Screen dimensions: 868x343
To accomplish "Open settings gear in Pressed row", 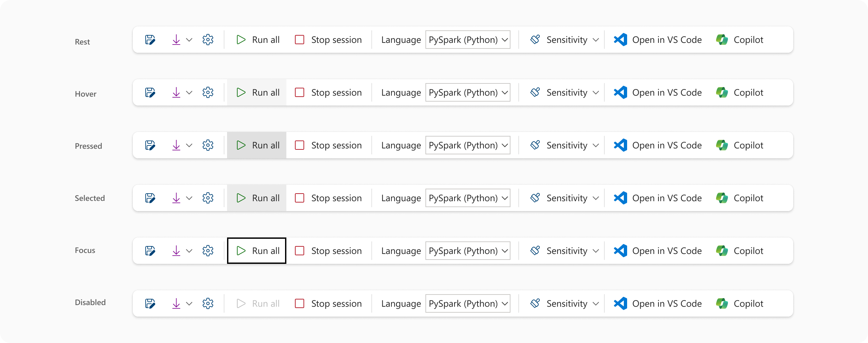I will [x=208, y=145].
